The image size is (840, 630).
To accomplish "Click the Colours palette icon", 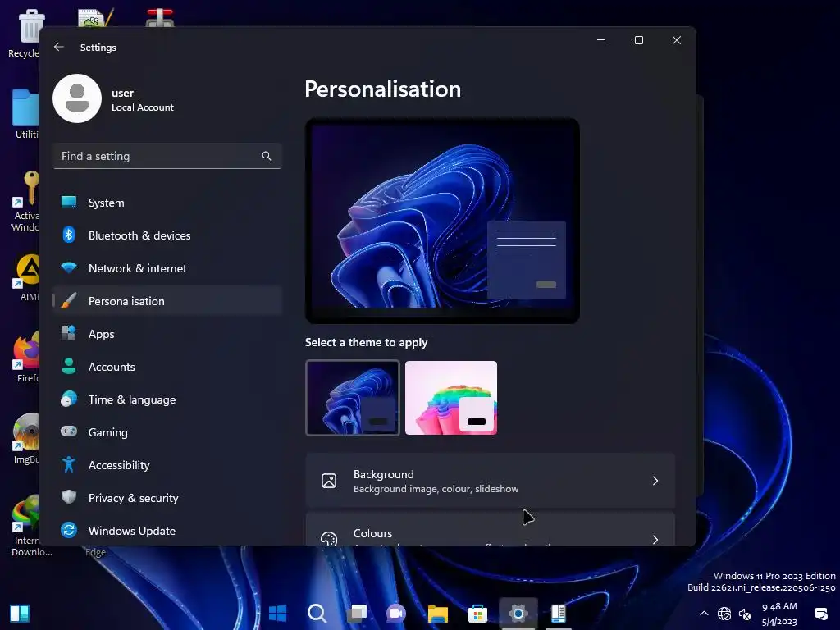I will point(329,538).
